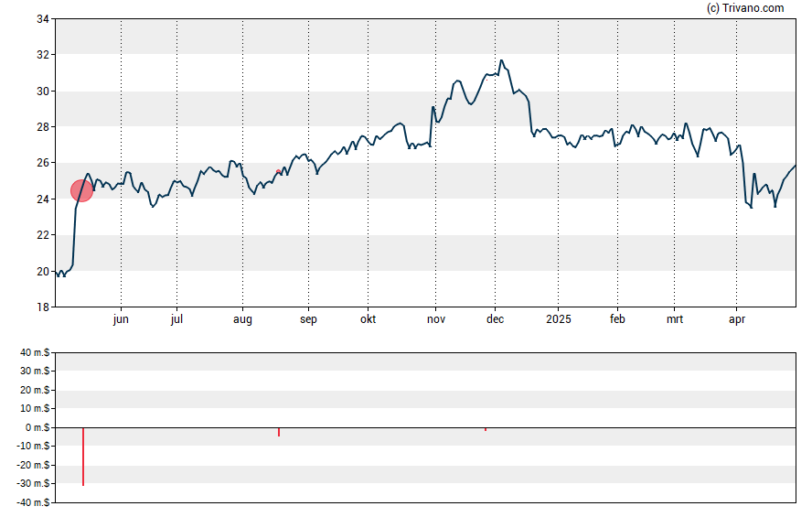Click the '18' price axis label
Image resolution: width=812 pixels, height=517 pixels.
43,307
